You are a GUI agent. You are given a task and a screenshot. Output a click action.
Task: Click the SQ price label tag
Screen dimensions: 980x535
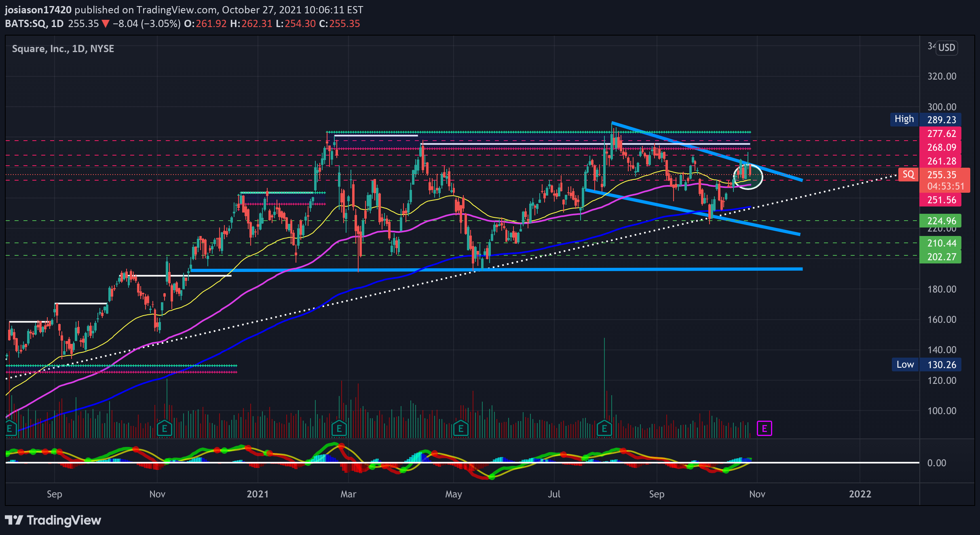908,175
